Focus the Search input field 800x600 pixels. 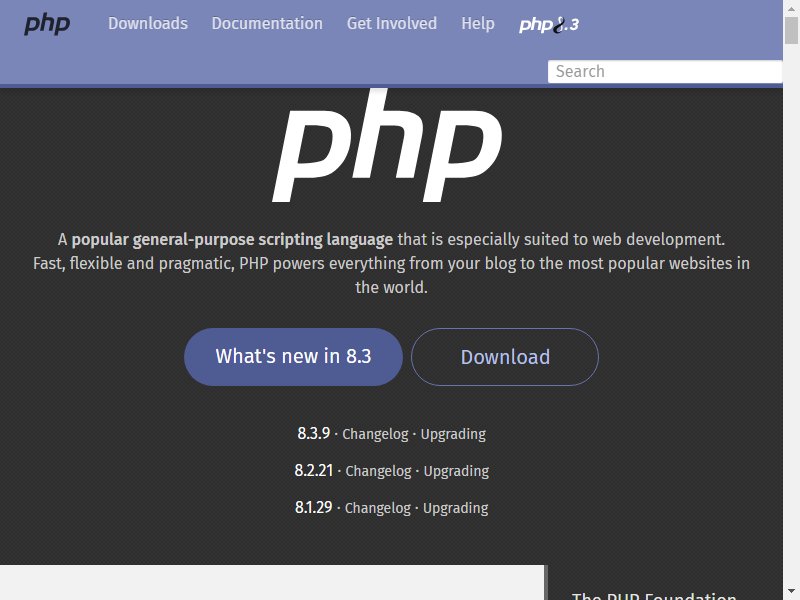[x=665, y=71]
